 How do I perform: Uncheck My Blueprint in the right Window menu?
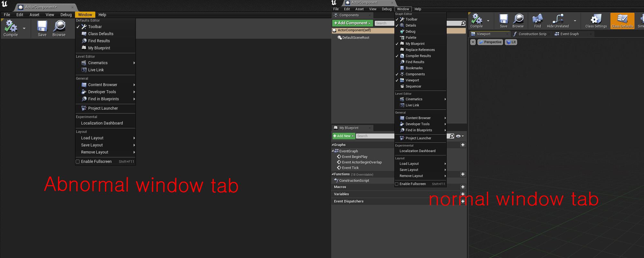[421, 44]
